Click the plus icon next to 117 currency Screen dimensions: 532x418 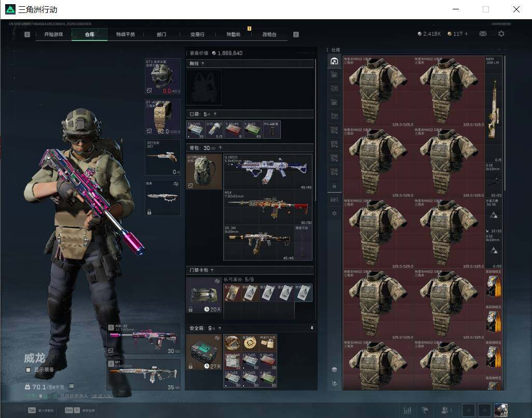[467, 34]
